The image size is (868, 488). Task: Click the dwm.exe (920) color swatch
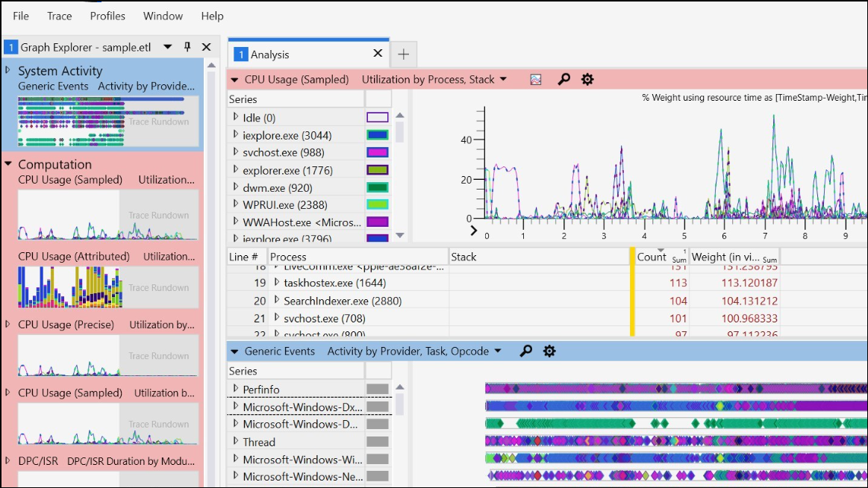tap(378, 187)
